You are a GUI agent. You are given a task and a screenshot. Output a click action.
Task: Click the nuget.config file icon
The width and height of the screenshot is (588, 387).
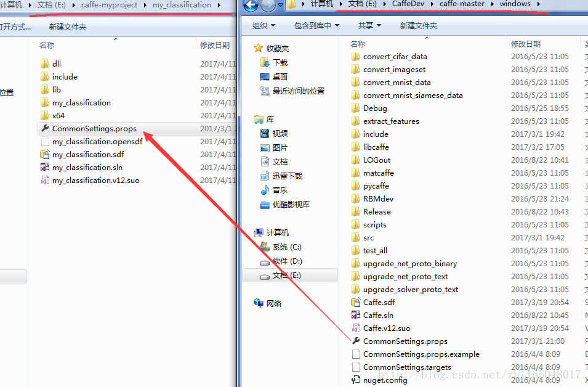355,380
